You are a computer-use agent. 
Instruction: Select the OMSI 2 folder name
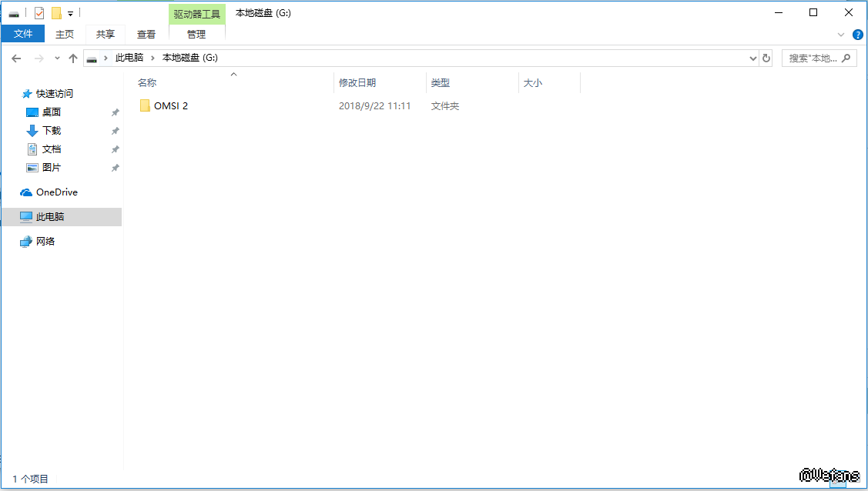coord(171,105)
